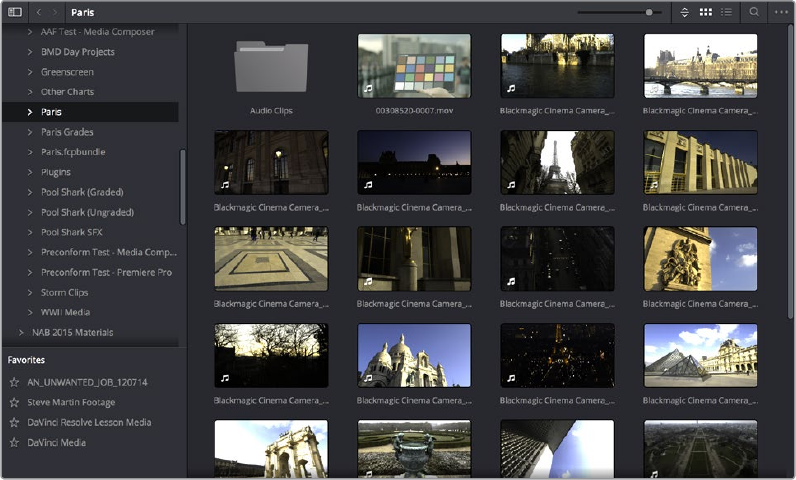Screen dimensions: 796x480
Task: Select the night Eiffel Tower city clip
Action: 557,356
